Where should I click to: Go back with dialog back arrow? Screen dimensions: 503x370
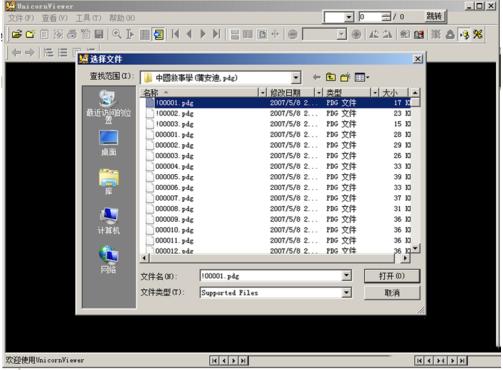pos(317,77)
